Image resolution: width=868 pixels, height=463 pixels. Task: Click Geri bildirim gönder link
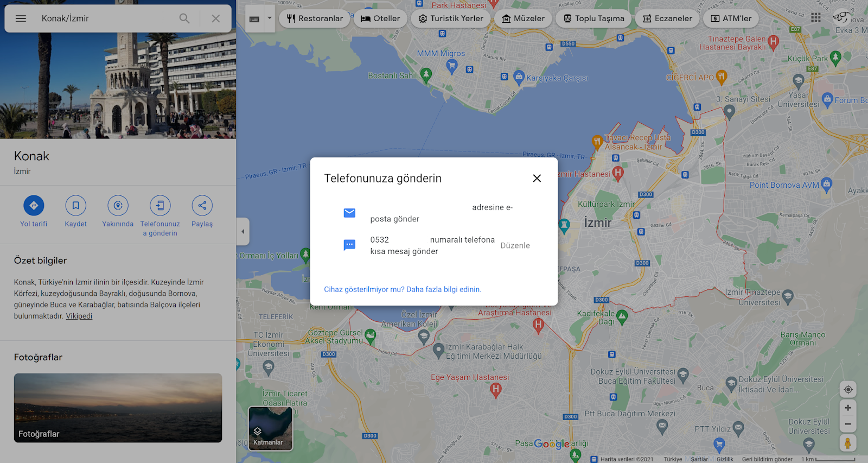(x=767, y=459)
